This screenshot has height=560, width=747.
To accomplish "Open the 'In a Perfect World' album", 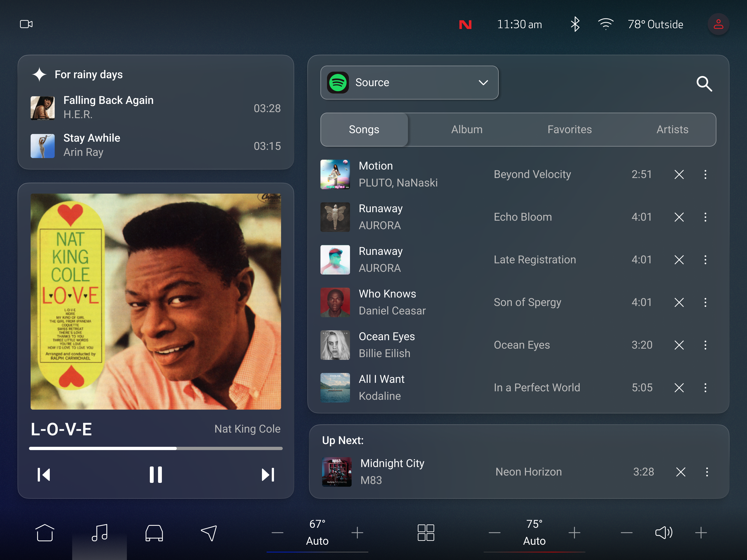I will (x=537, y=387).
